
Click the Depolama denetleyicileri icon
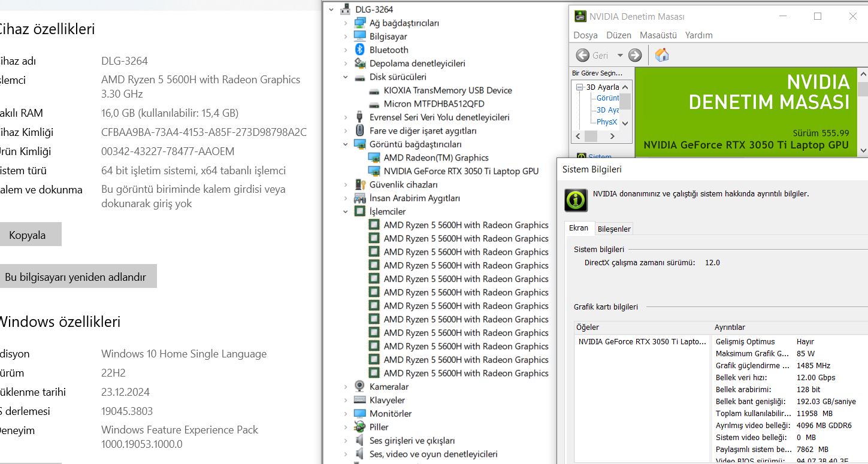pos(359,63)
